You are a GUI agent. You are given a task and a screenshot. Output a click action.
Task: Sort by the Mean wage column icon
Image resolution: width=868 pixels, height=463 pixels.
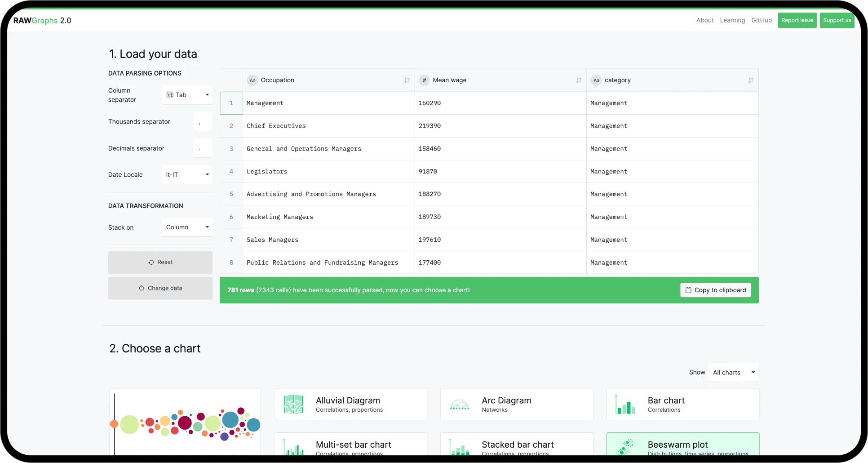click(x=579, y=80)
